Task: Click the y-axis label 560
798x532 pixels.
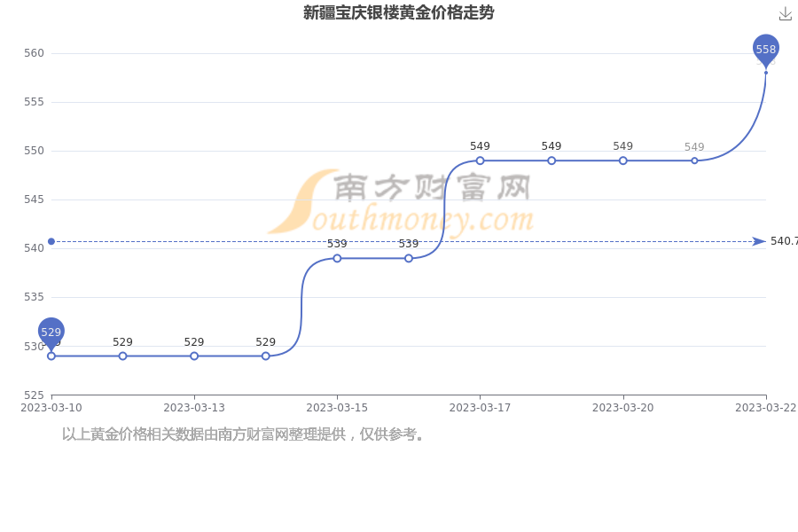Action: (34, 53)
